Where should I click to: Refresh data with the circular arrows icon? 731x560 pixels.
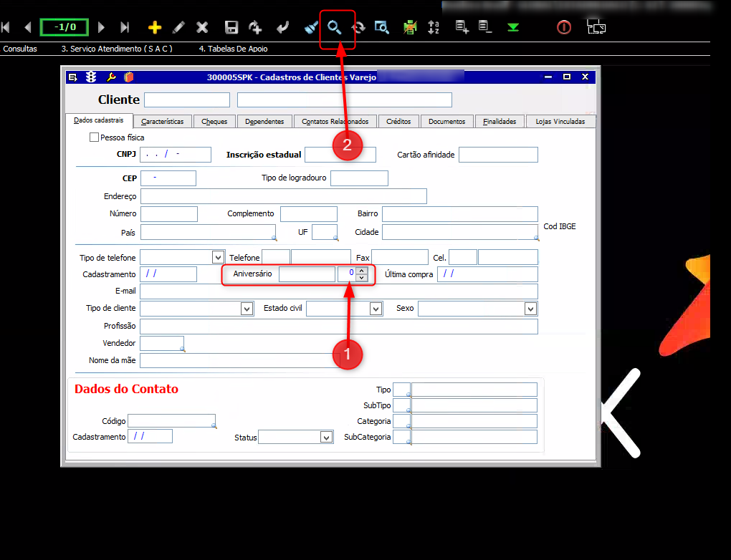[358, 27]
